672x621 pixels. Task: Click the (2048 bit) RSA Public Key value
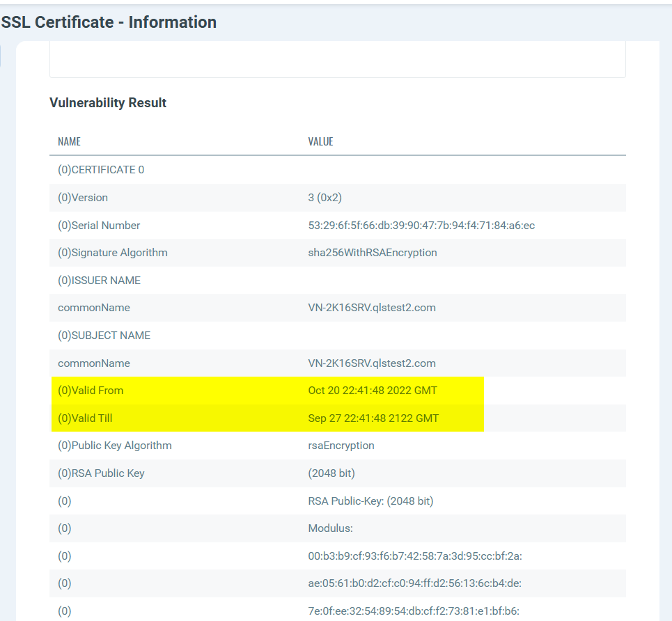tap(331, 473)
